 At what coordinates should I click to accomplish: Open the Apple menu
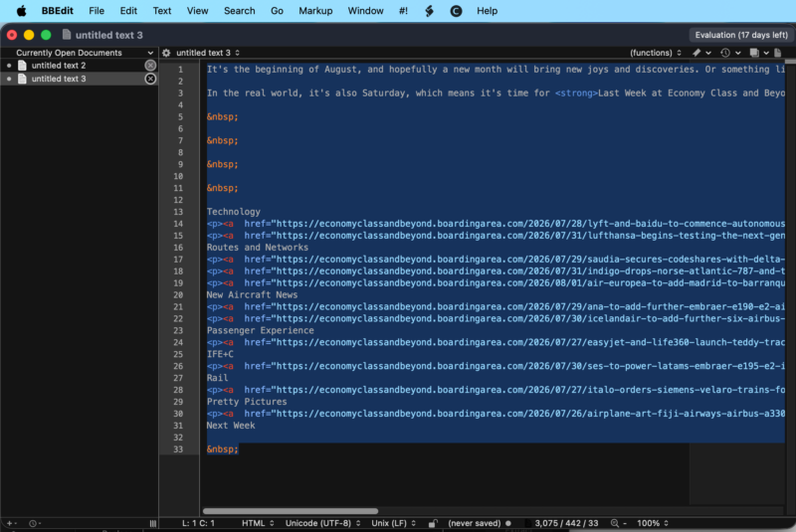click(x=21, y=11)
